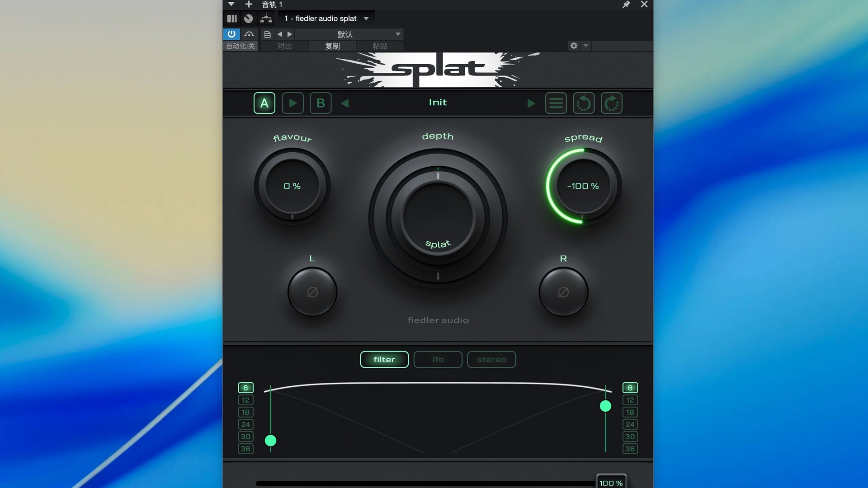The width and height of the screenshot is (868, 488).
Task: Click the sidechain icon next to power
Action: point(249,34)
